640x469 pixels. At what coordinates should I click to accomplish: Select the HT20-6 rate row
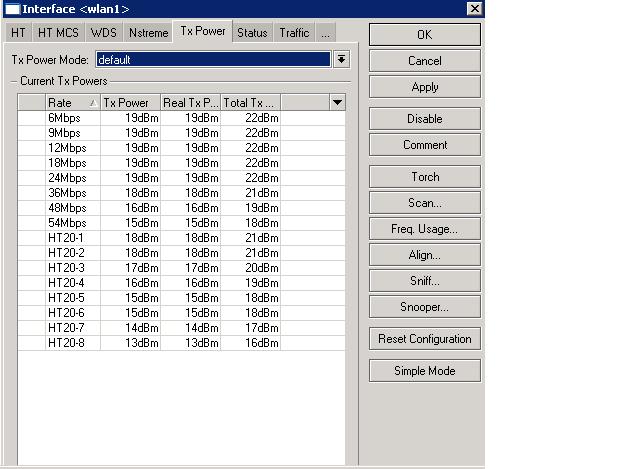(x=182, y=313)
